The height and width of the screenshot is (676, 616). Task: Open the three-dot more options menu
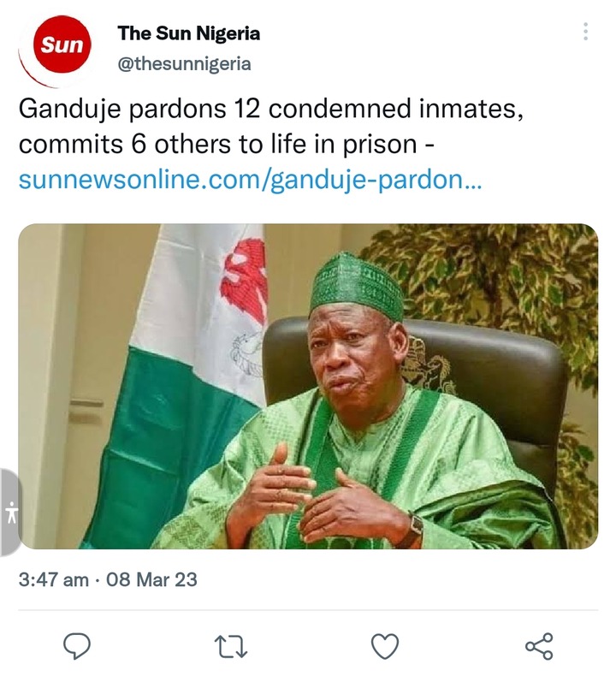(x=585, y=33)
